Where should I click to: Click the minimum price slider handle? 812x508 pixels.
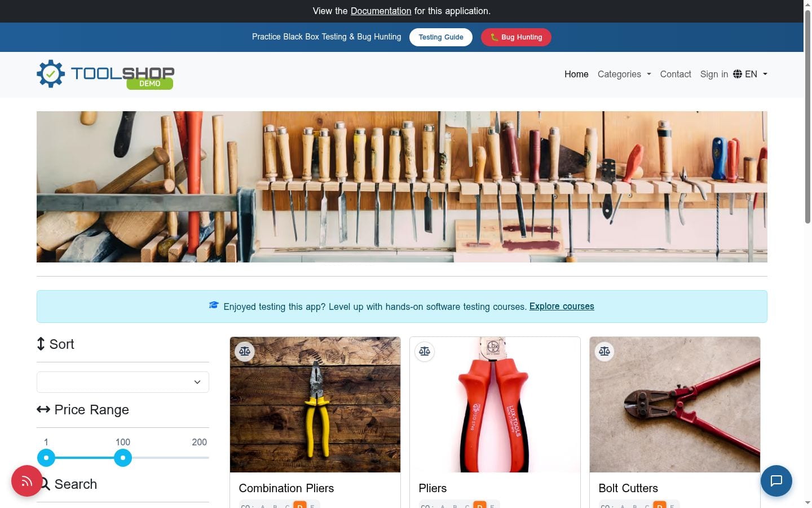tap(46, 458)
